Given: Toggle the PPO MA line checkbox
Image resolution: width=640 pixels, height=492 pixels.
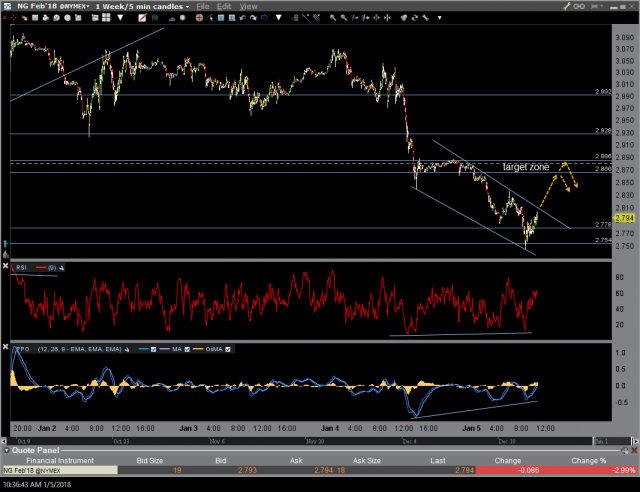Looking at the screenshot, I should click(187, 349).
